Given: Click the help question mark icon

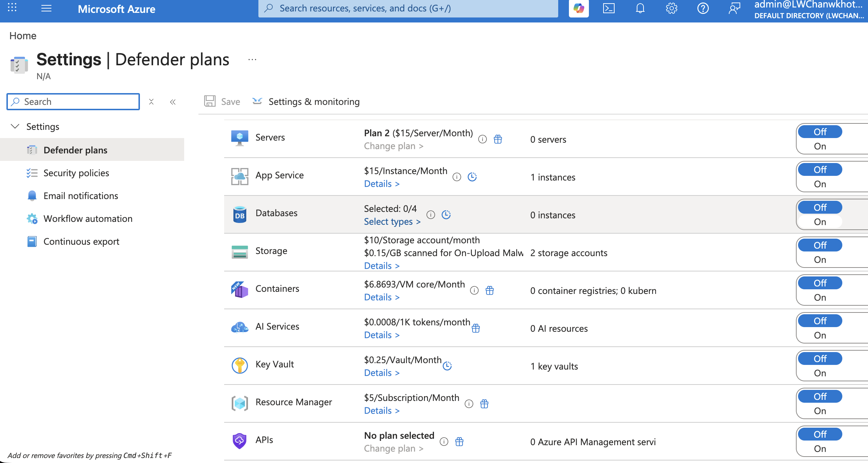Looking at the screenshot, I should coord(703,8).
